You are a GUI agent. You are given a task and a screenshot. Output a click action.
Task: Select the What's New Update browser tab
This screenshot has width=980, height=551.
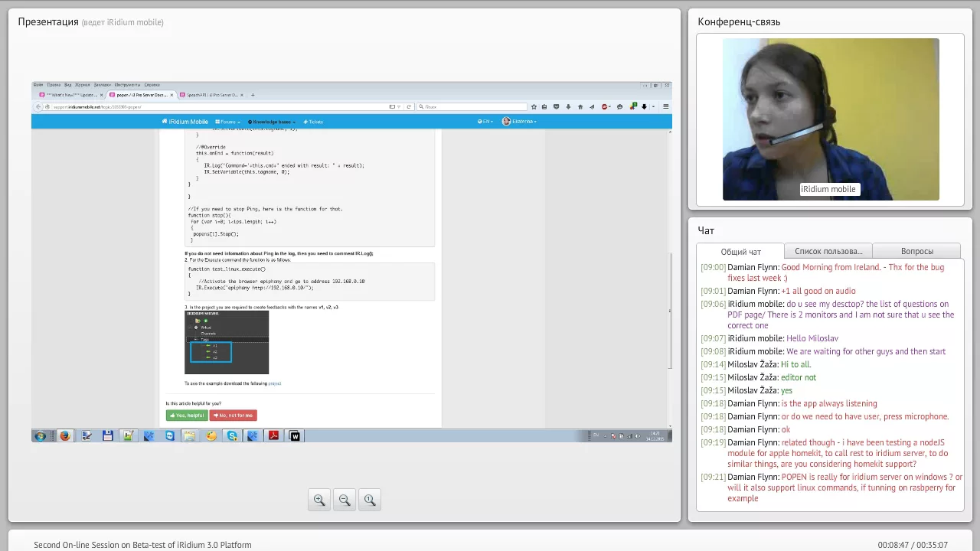71,95
